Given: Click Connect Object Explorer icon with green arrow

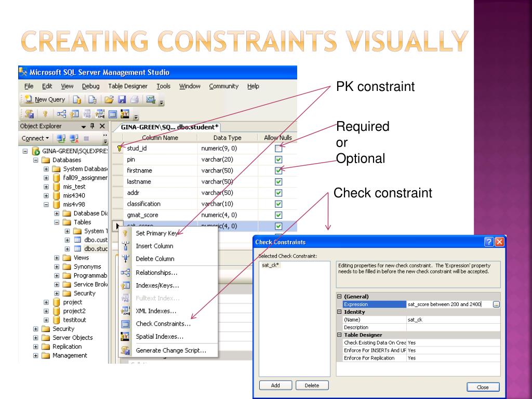Looking at the screenshot, I should [x=61, y=138].
